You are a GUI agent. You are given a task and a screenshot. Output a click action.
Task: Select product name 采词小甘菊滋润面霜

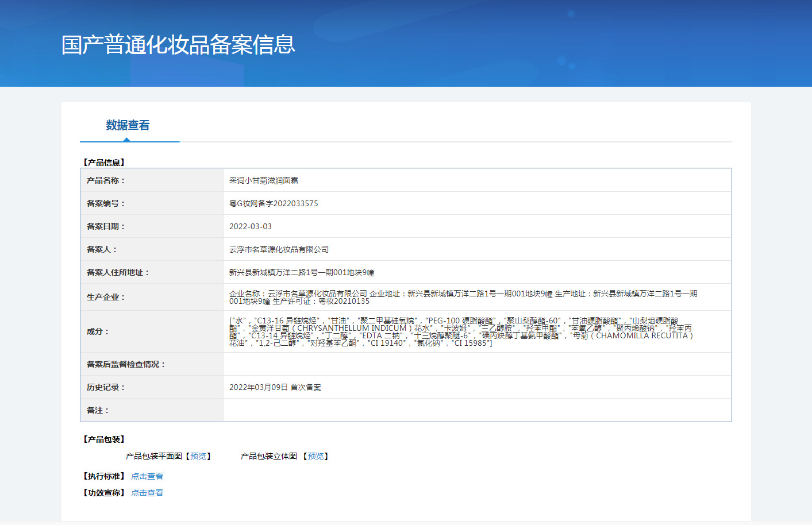point(264,180)
